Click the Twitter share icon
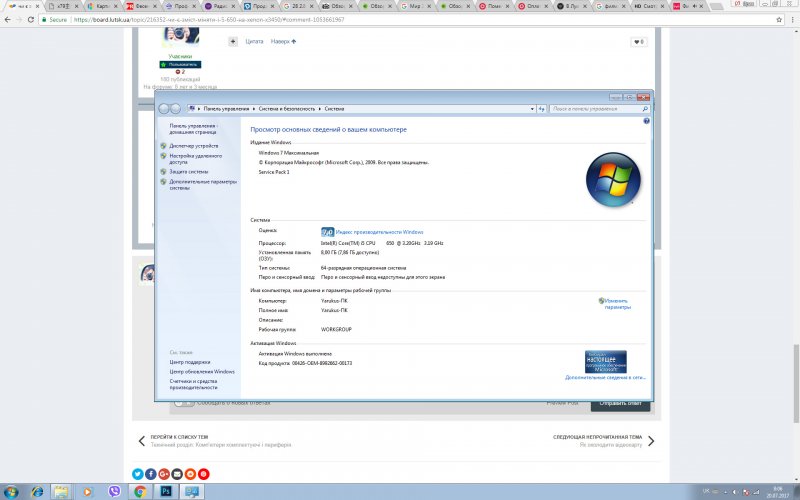This screenshot has width=800, height=500. [138, 473]
